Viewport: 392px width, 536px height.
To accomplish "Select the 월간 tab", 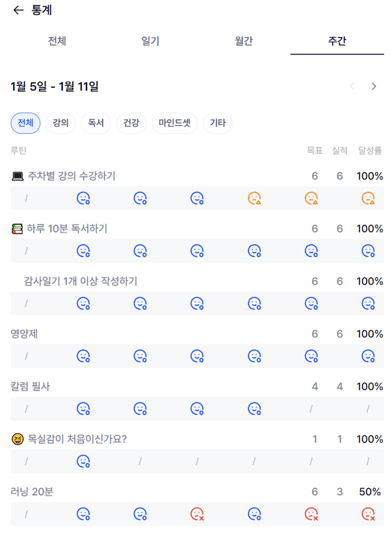I will tap(244, 41).
